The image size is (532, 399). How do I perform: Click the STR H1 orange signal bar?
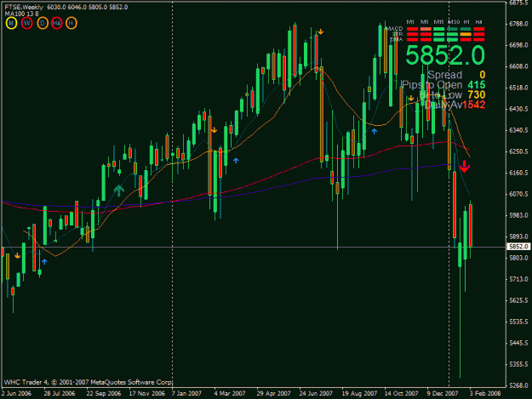click(466, 34)
